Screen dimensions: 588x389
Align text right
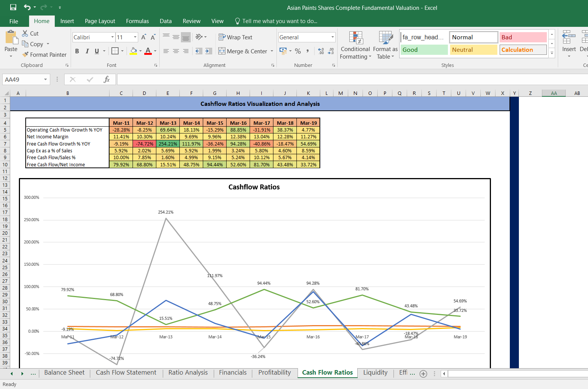(x=186, y=51)
